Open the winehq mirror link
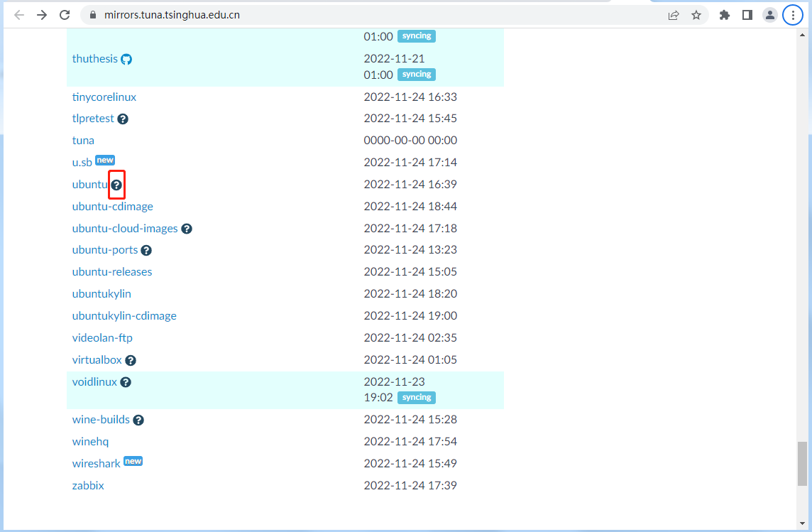This screenshot has width=812, height=532. click(90, 441)
